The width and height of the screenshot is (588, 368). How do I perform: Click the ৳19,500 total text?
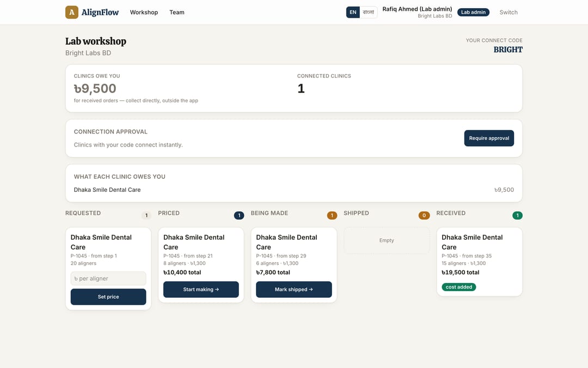[461, 272]
